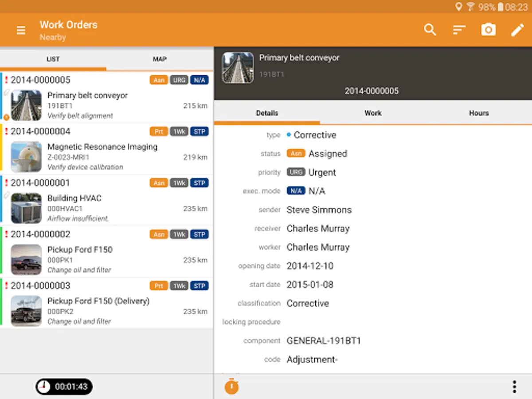The height and width of the screenshot is (399, 532).
Task: Tap the Prt badge on order 2014-0000003
Action: pos(159,286)
